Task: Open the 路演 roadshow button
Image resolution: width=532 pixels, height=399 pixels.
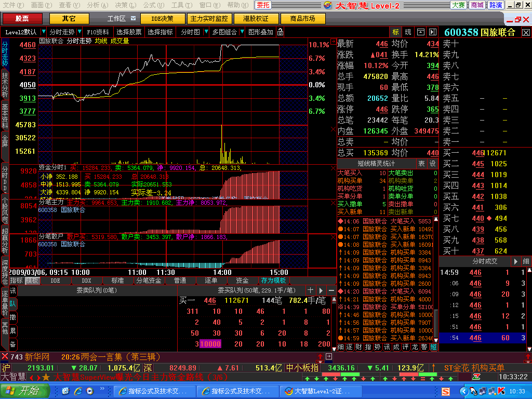Action: (495, 5)
